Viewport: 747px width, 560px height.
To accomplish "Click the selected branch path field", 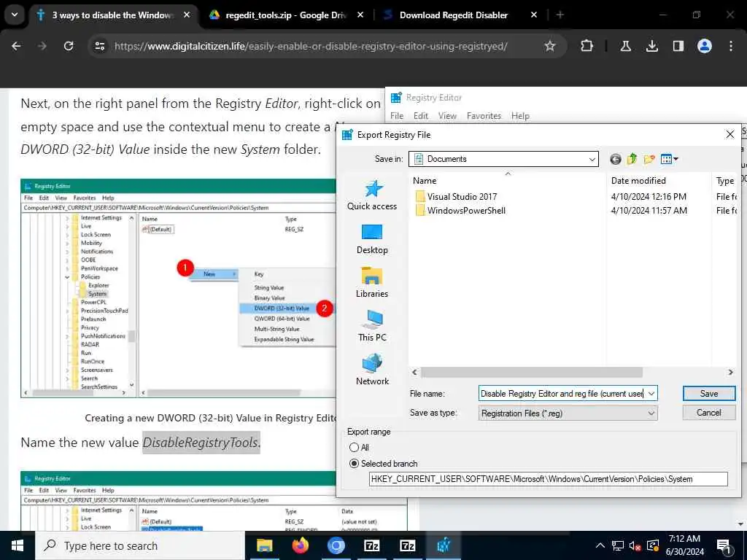I will tap(549, 479).
